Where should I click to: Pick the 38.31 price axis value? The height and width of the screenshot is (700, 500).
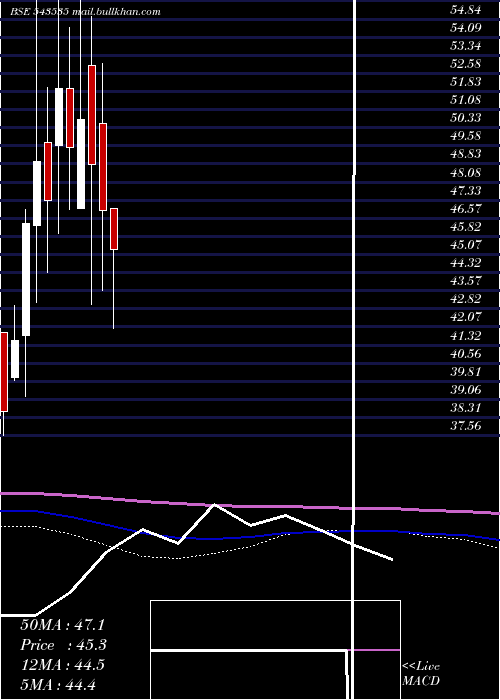[x=465, y=408]
